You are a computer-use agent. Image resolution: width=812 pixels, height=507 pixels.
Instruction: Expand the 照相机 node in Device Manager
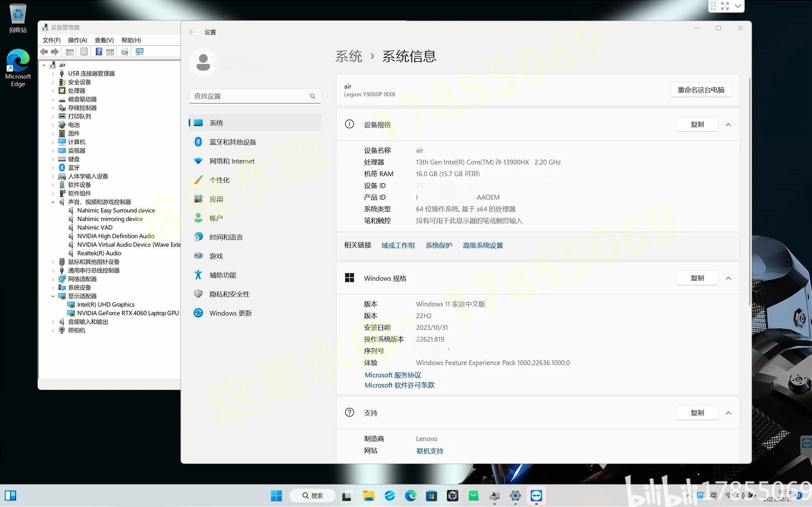[53, 330]
